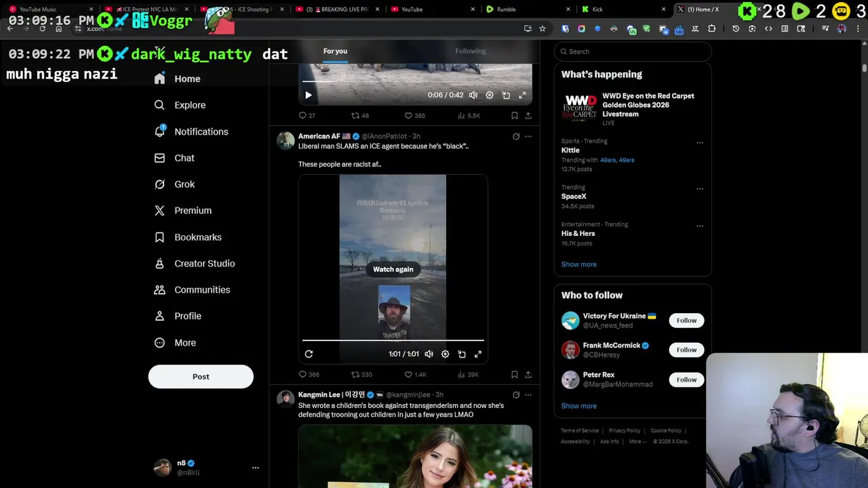View analytics of American AF post (39K)
This screenshot has height=488, width=868.
click(468, 375)
